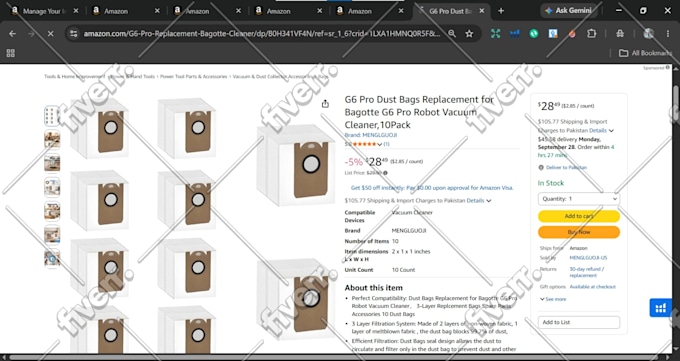Click the List Price info icon
This screenshot has height=361, width=680.
coord(386,173)
